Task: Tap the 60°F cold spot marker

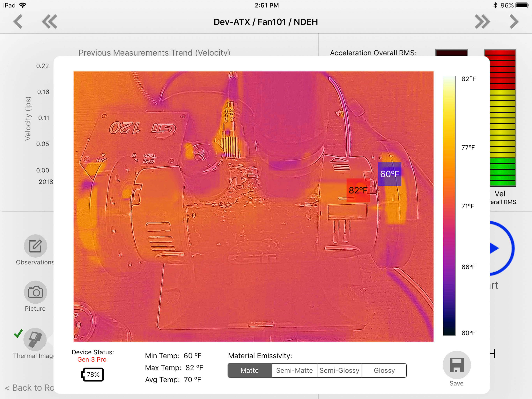Action: 389,174
